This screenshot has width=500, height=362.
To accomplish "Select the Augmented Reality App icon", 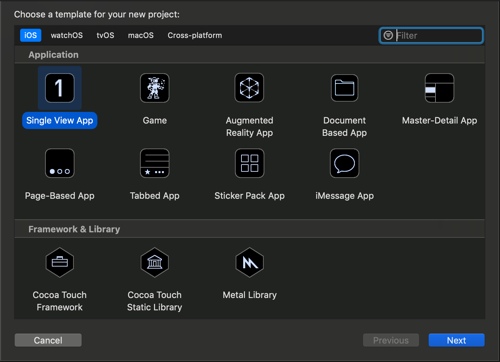I will (249, 88).
